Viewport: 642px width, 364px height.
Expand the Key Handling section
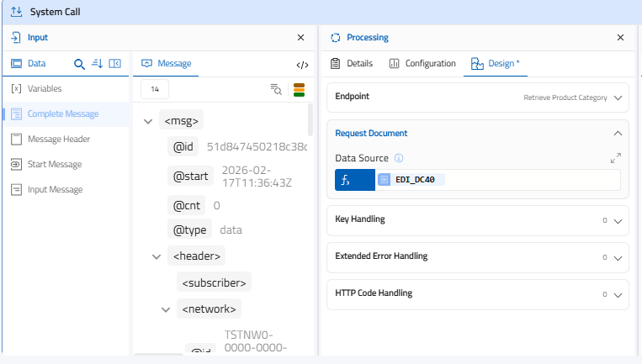[618, 220]
